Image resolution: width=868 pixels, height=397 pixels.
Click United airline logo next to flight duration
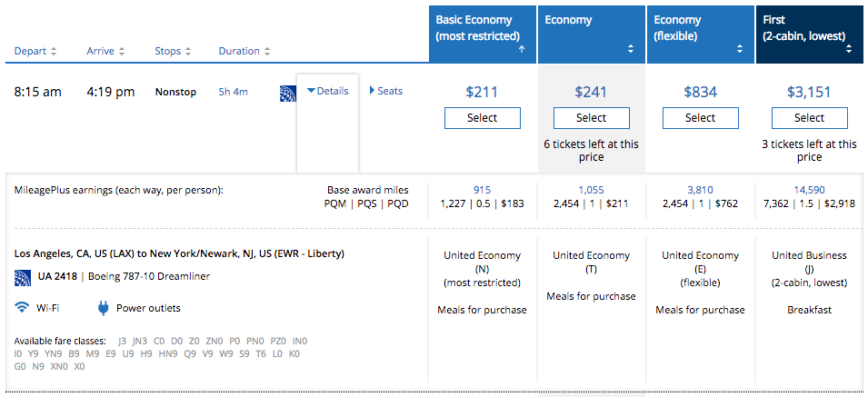pos(287,93)
